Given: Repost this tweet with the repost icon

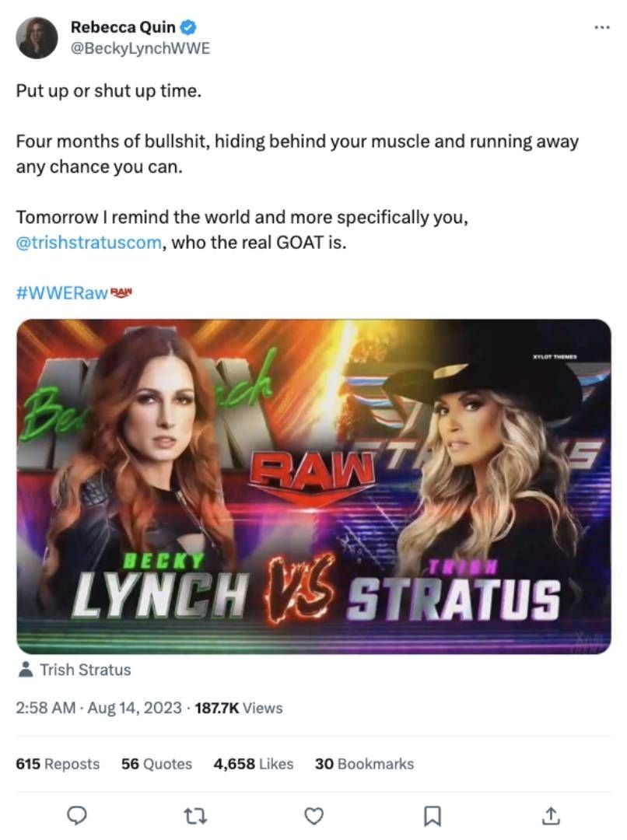Looking at the screenshot, I should point(194,815).
